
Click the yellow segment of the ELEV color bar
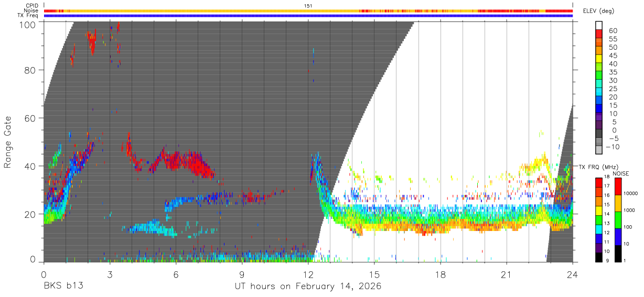pyautogui.click(x=599, y=59)
